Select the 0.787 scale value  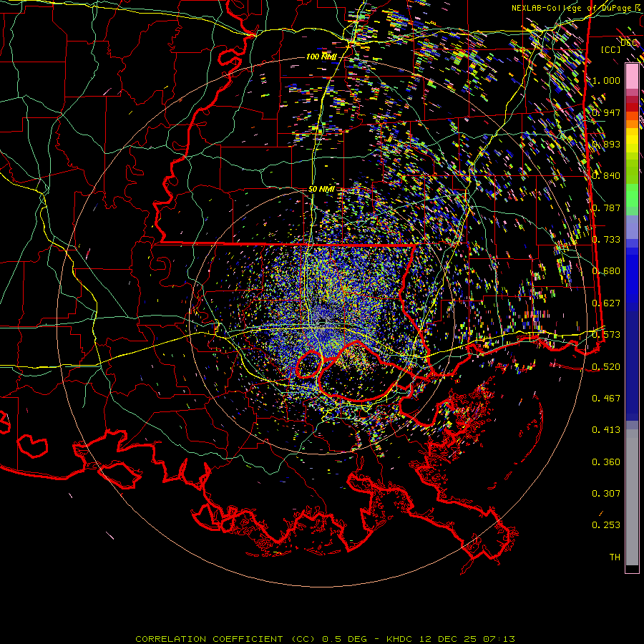tap(606, 208)
